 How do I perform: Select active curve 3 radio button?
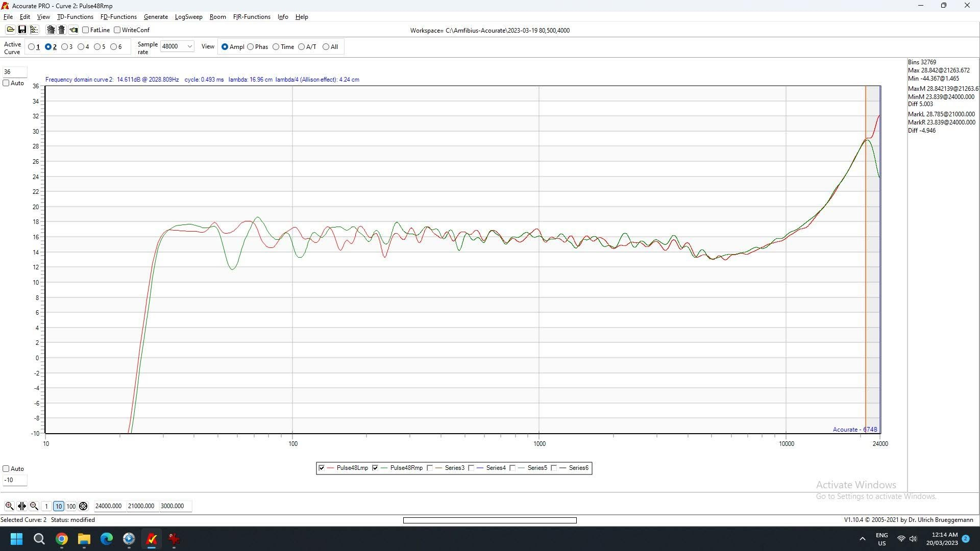click(x=65, y=47)
